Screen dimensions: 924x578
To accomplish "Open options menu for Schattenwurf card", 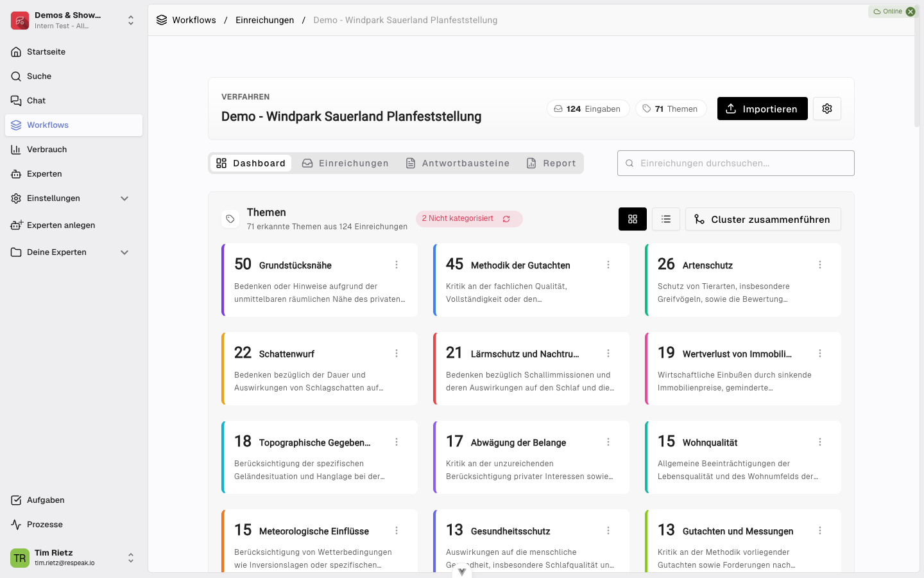I will pyautogui.click(x=397, y=353).
